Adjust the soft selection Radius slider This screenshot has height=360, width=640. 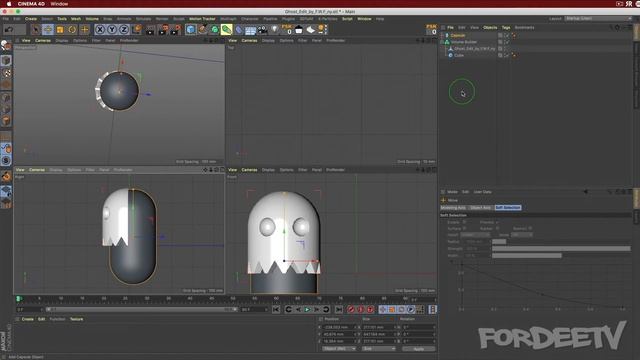[561, 242]
